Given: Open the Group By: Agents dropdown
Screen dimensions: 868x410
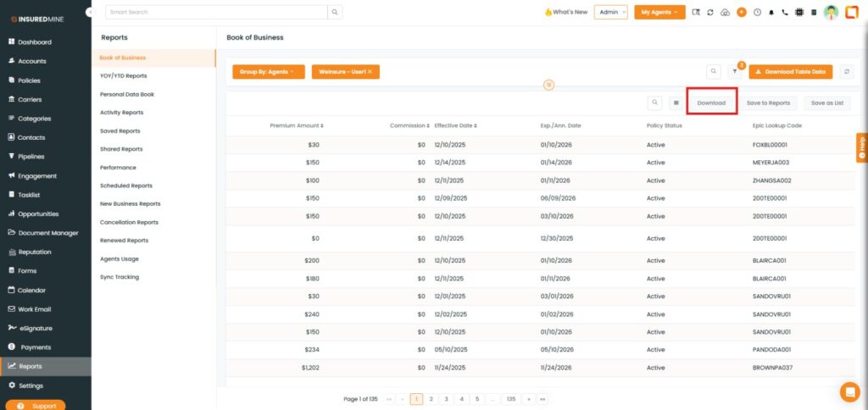Looking at the screenshot, I should pos(266,72).
